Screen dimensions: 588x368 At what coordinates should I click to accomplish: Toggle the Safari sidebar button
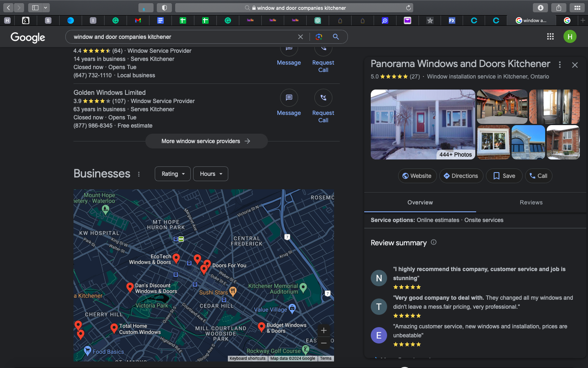point(35,8)
